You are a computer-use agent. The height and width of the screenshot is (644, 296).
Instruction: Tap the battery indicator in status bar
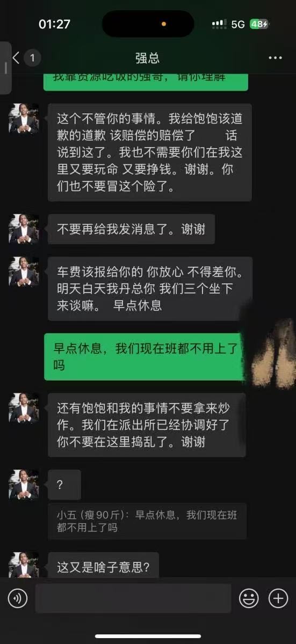click(258, 24)
